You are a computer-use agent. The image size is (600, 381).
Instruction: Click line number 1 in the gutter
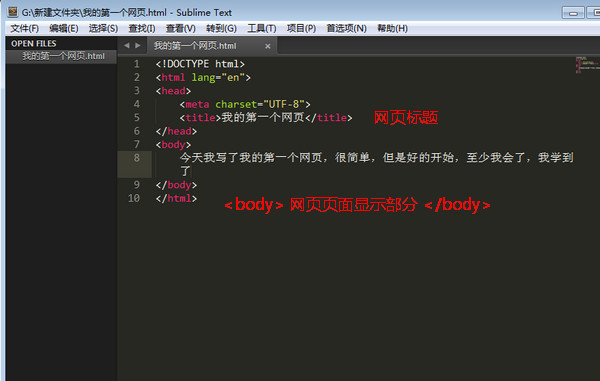(x=136, y=64)
